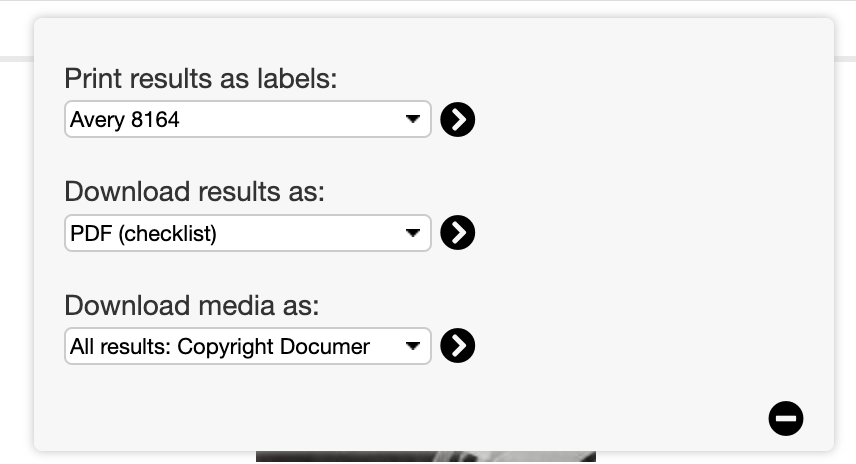Click the "Avery 8164" text in the selector

(x=125, y=120)
